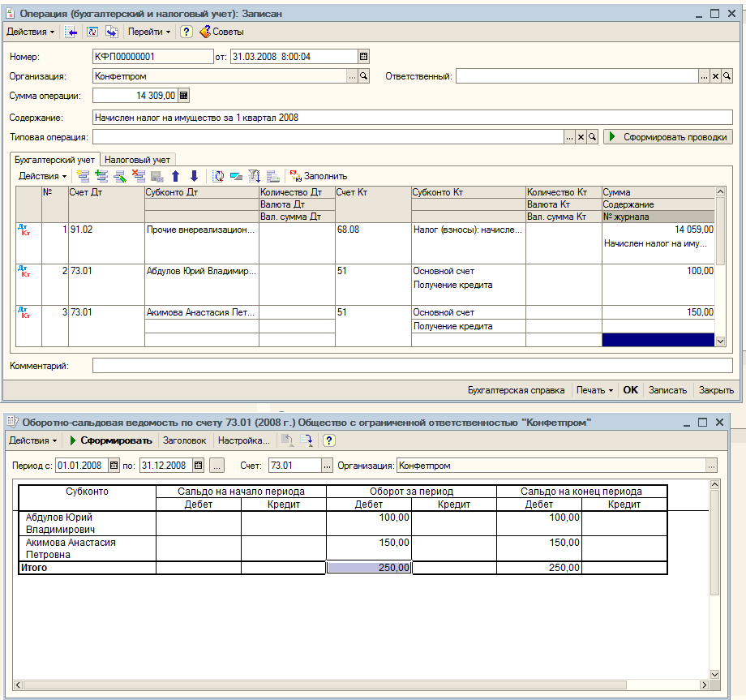Click the add new row icon
Viewport: 746px width, 700px height.
(x=83, y=176)
